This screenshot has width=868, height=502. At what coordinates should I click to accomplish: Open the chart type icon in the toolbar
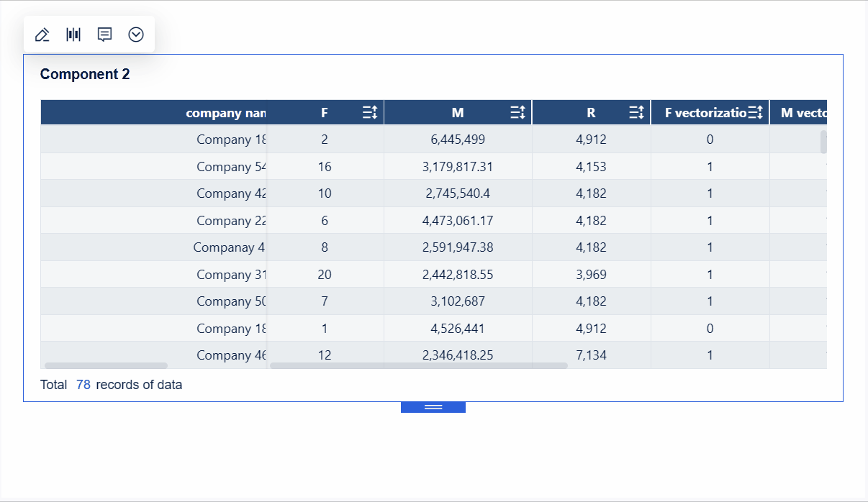click(73, 34)
